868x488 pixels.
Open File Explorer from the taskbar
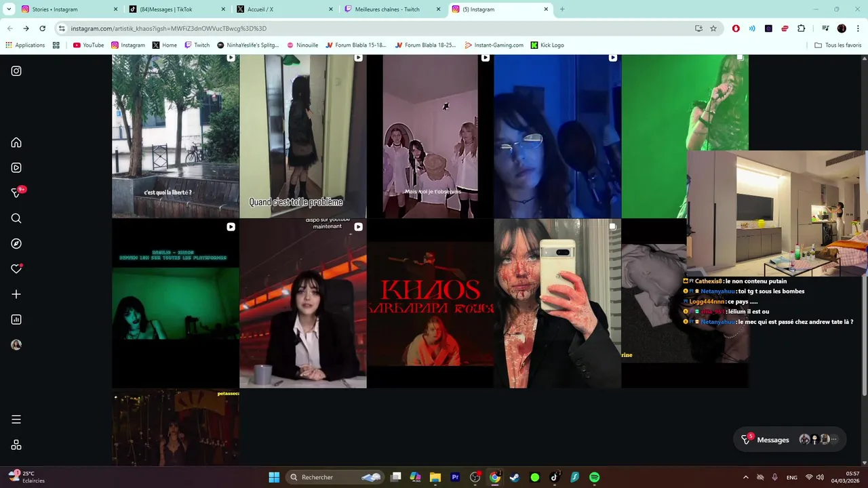[x=435, y=477]
